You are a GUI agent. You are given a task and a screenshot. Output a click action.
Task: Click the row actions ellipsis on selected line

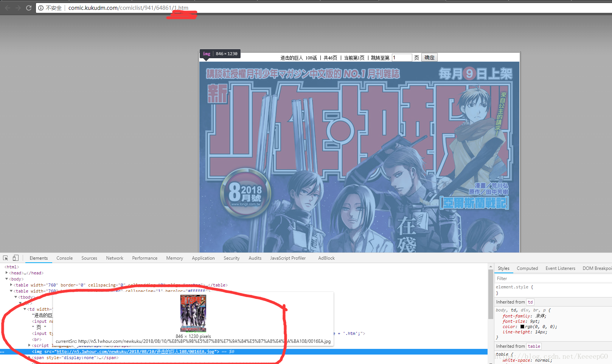[2, 352]
